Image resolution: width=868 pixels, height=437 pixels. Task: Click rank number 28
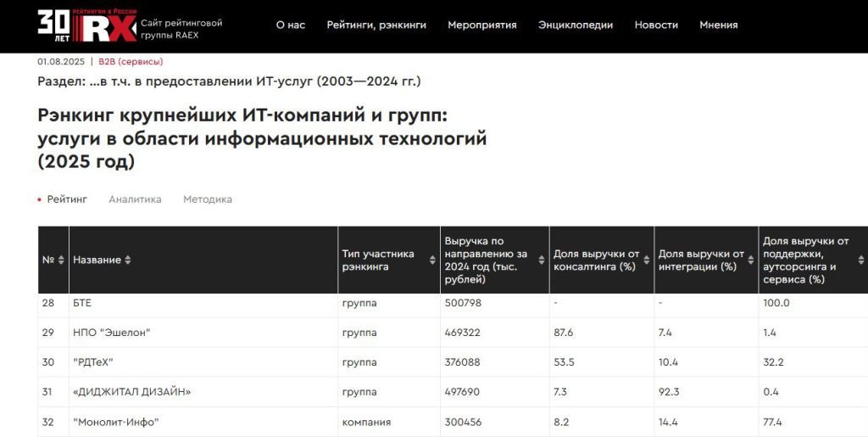tap(48, 303)
